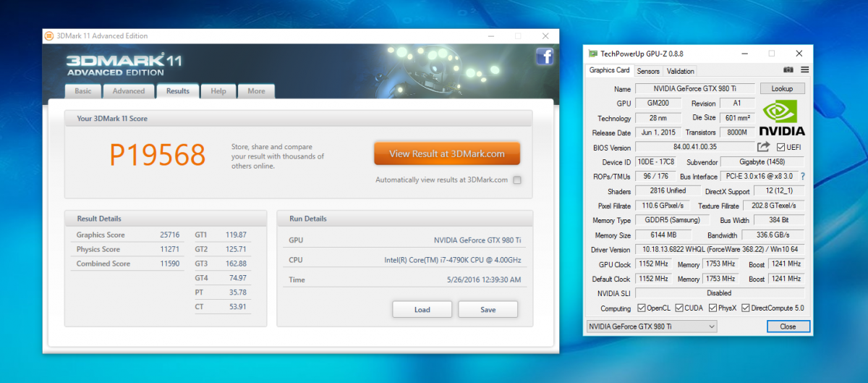Click the Save button in Run Details

click(488, 309)
